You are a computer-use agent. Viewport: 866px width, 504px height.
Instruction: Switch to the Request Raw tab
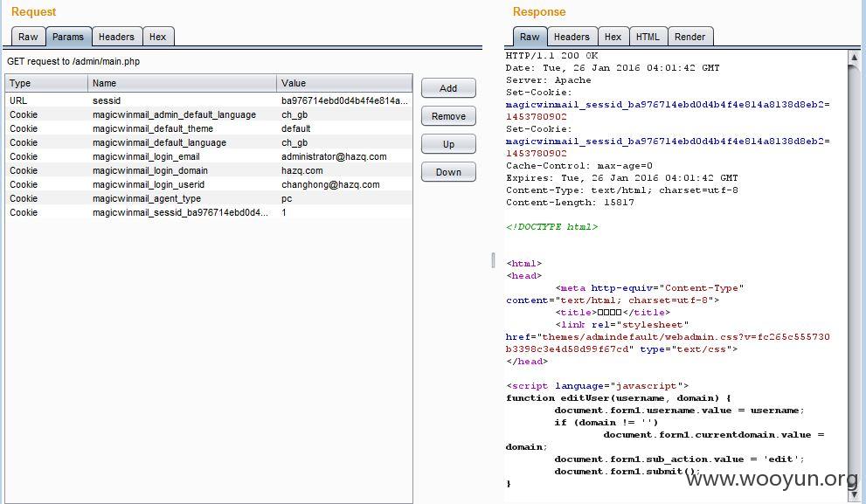coord(28,37)
